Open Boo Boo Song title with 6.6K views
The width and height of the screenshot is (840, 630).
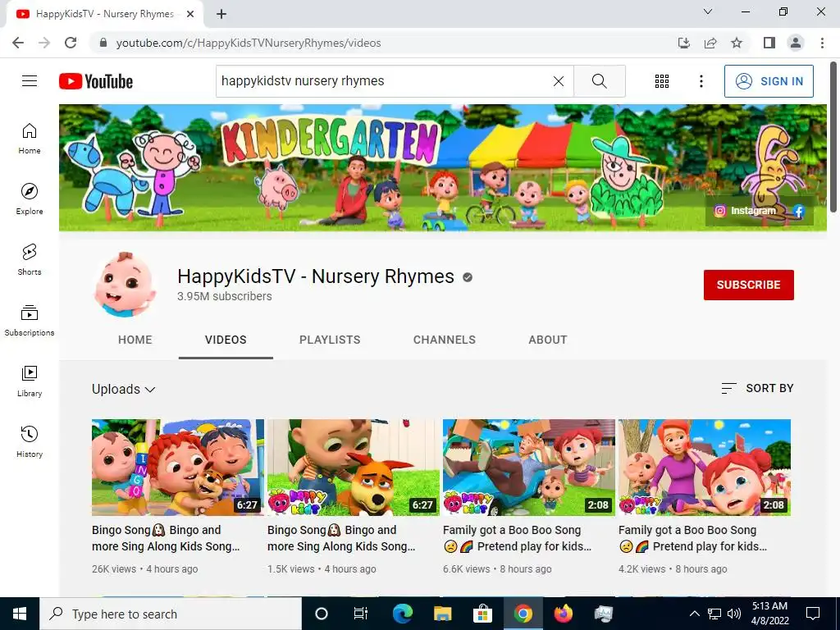(x=517, y=538)
